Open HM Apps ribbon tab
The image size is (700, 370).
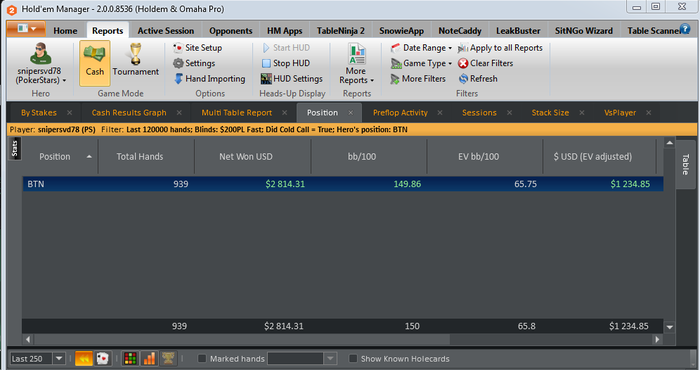click(285, 31)
